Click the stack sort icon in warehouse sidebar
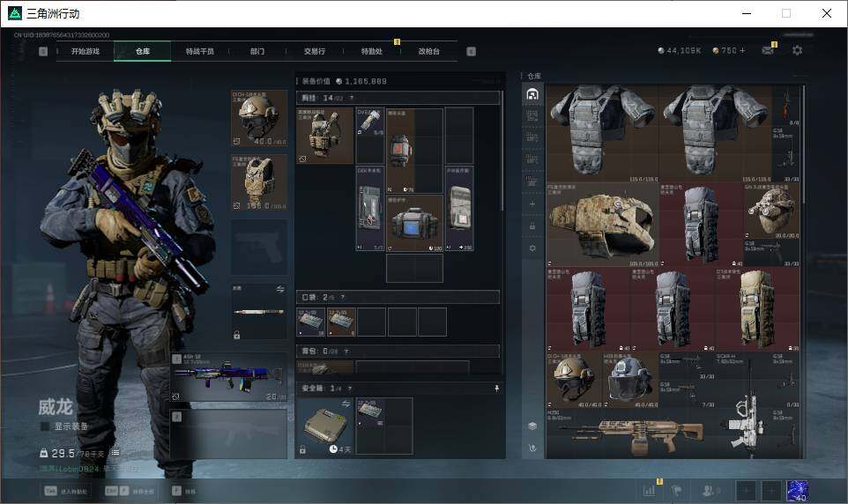Screen dimensions: 848x504 [532, 426]
